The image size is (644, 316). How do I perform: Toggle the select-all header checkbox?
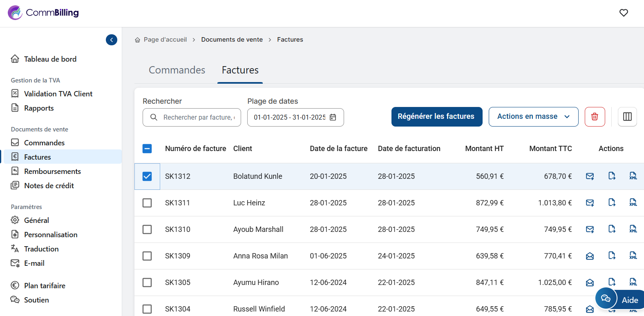point(147,149)
